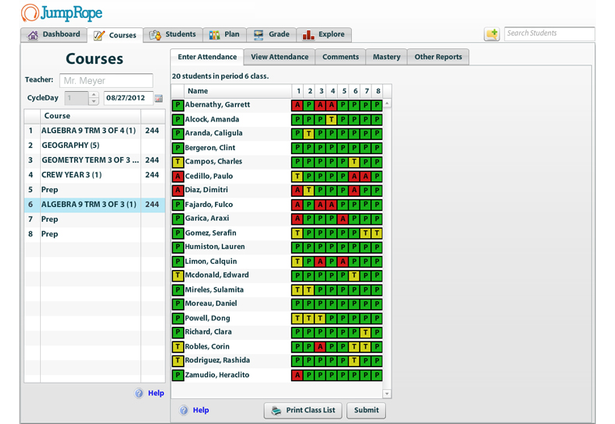The height and width of the screenshot is (424, 615).
Task: Open Help link below the courses list
Action: click(x=156, y=393)
